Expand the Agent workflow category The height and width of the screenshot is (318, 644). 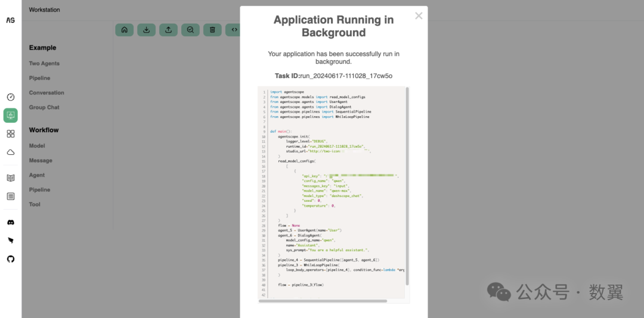pos(37,175)
